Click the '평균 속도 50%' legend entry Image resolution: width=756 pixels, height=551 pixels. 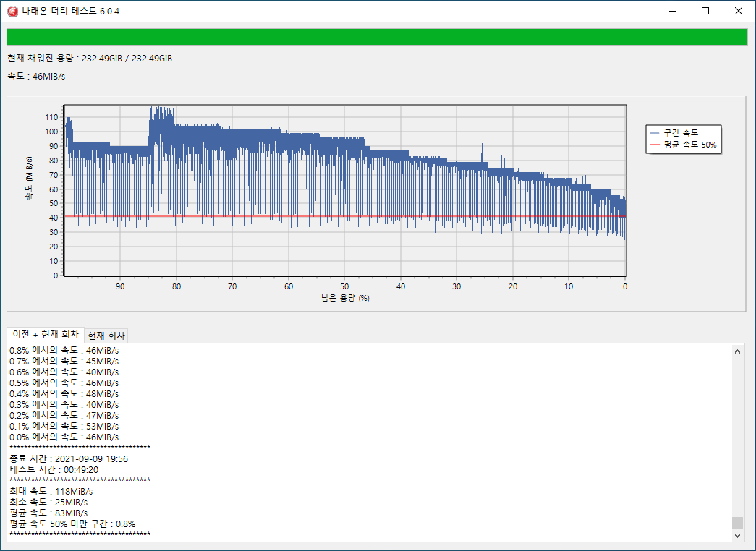pos(683,145)
